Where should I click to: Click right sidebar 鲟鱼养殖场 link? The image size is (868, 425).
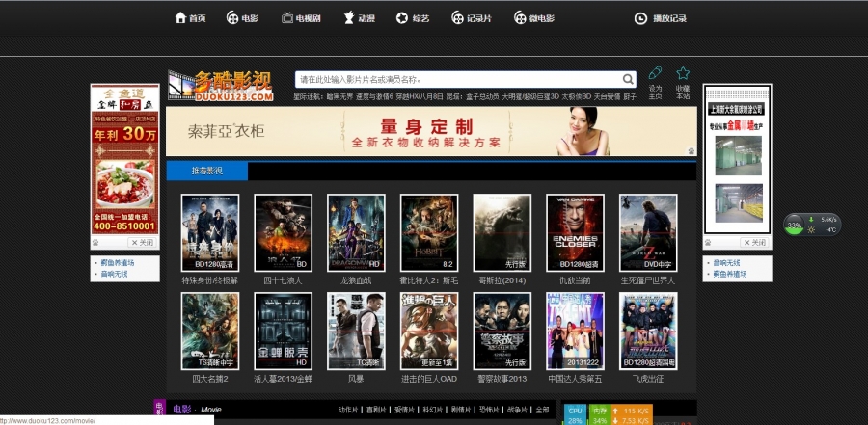point(730,274)
